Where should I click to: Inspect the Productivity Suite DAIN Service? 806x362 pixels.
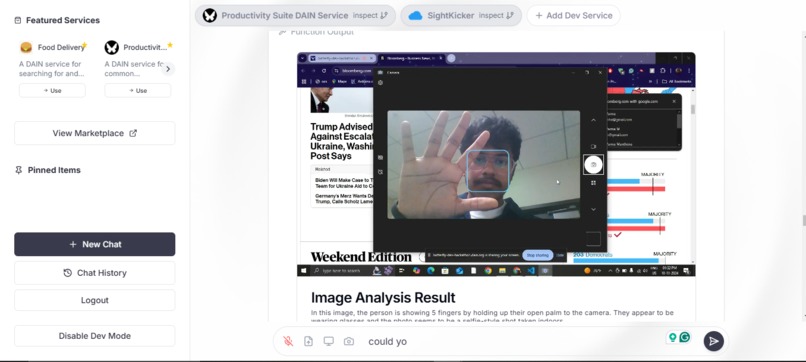(x=370, y=15)
